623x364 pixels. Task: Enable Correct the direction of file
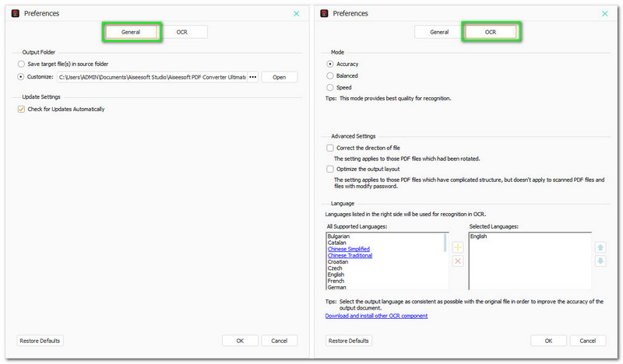(x=329, y=148)
